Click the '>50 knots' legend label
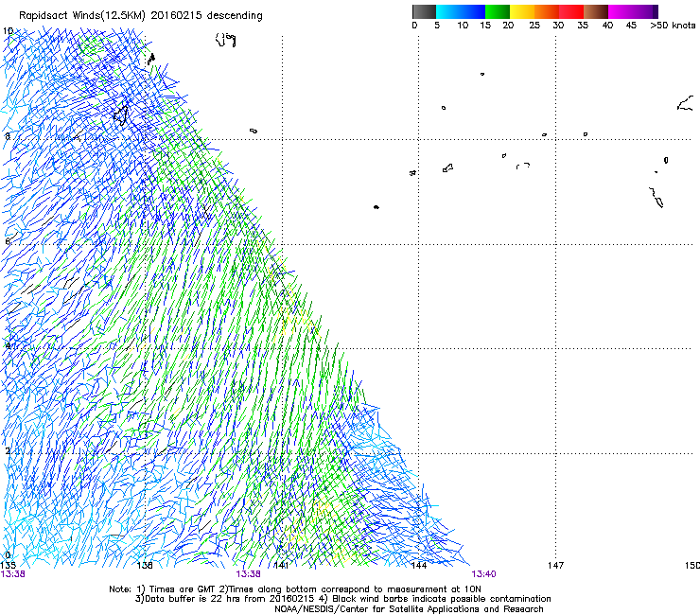 coord(673,26)
